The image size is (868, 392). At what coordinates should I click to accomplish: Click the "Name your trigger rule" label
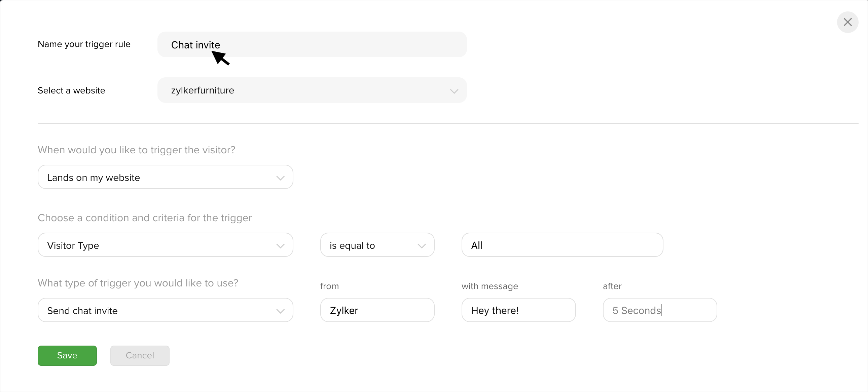(x=84, y=44)
